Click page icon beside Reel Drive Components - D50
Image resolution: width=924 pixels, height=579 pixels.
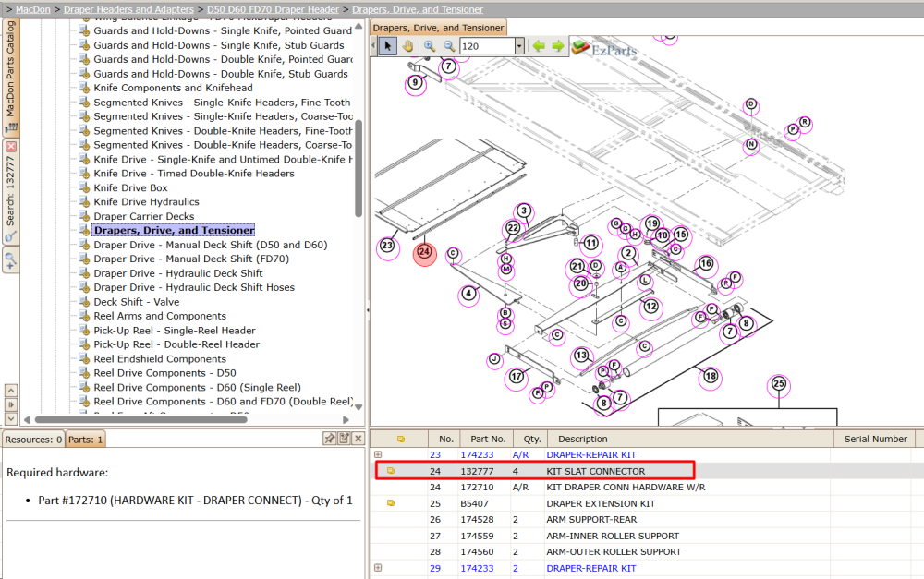(x=84, y=373)
